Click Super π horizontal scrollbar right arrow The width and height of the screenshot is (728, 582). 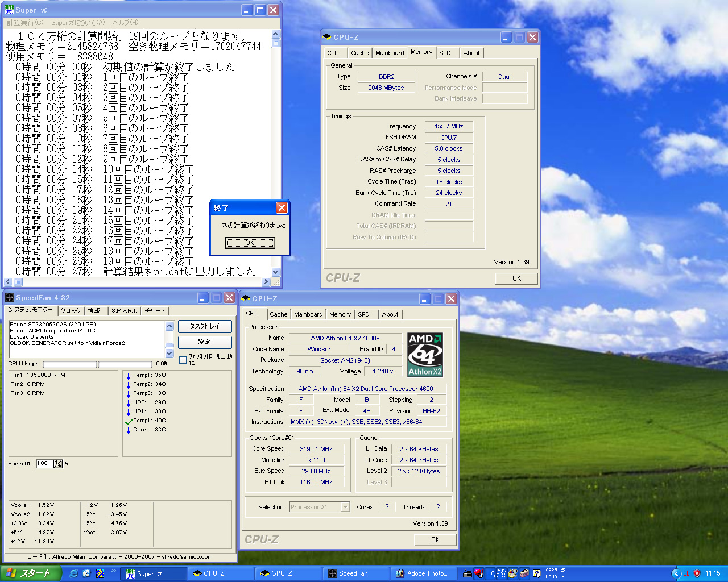[x=266, y=282]
